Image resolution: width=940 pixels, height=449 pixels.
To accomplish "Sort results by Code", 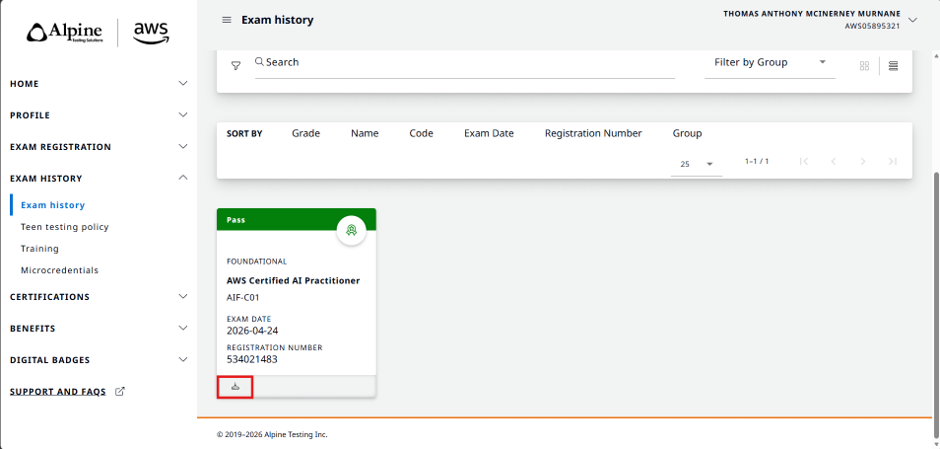I will click(x=421, y=133).
